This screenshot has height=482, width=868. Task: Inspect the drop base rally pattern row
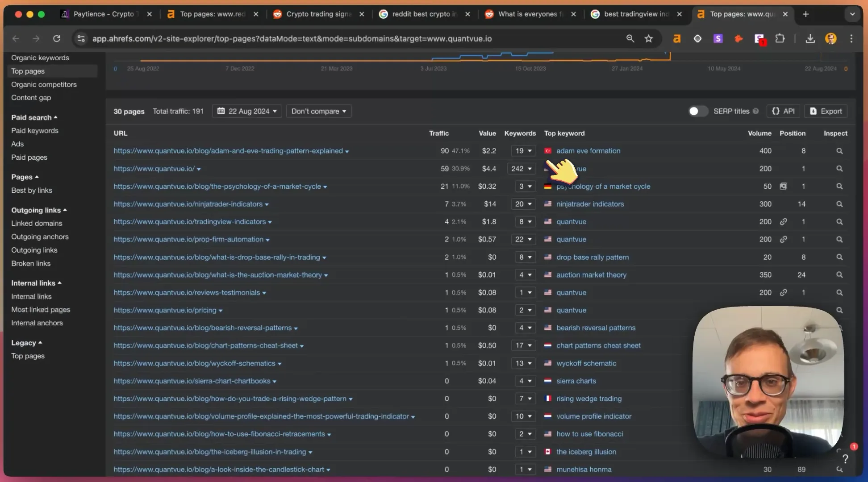pos(839,257)
